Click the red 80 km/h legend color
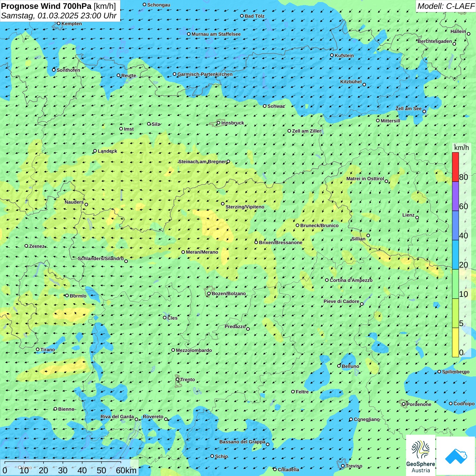This screenshot has height=476, width=476. click(x=455, y=167)
